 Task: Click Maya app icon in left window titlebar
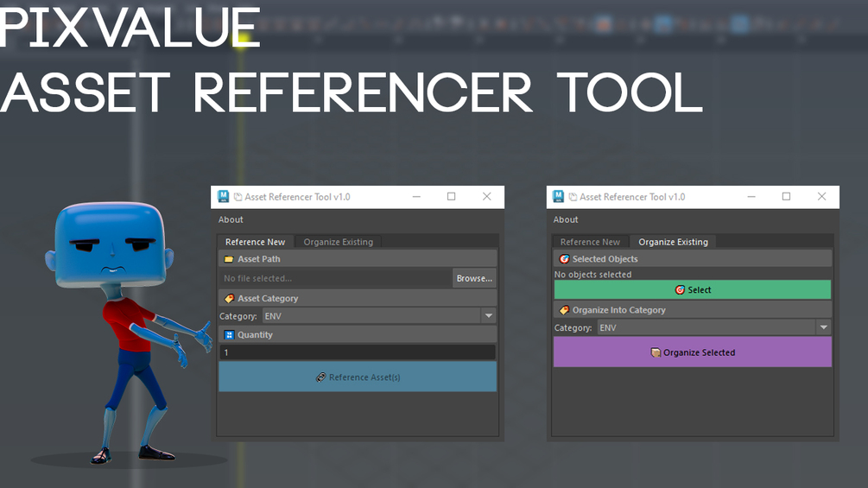click(223, 196)
